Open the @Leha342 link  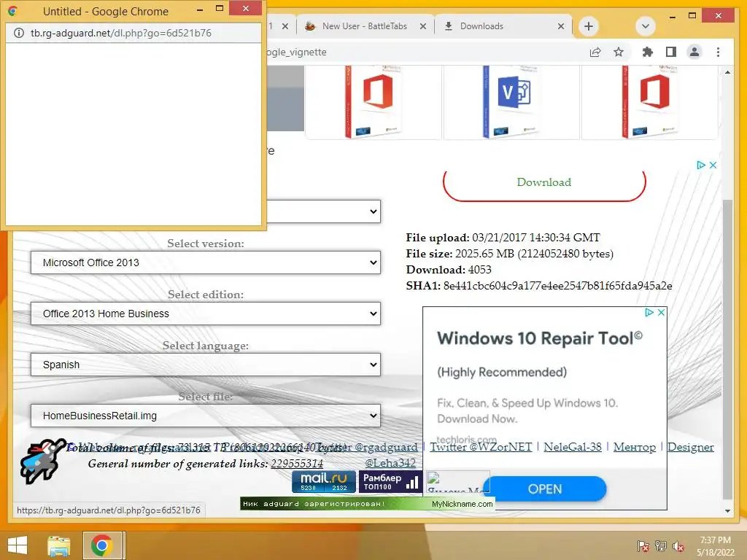[390, 462]
